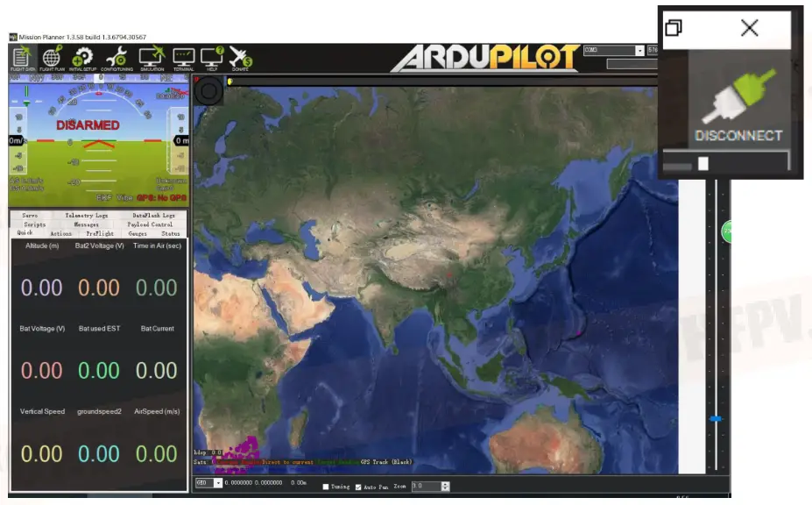The height and width of the screenshot is (505, 812).
Task: Click the 'Direct to current' legend text
Action: 287,461
